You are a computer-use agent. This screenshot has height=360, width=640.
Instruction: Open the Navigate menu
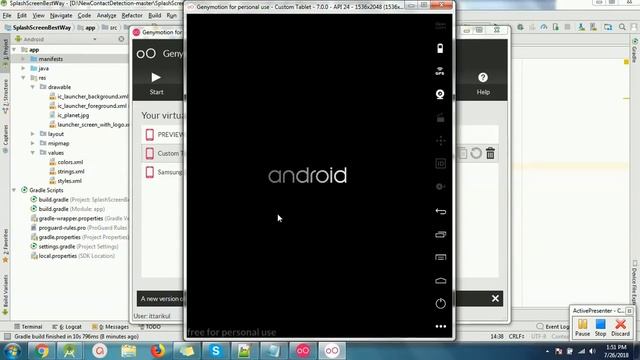61,16
